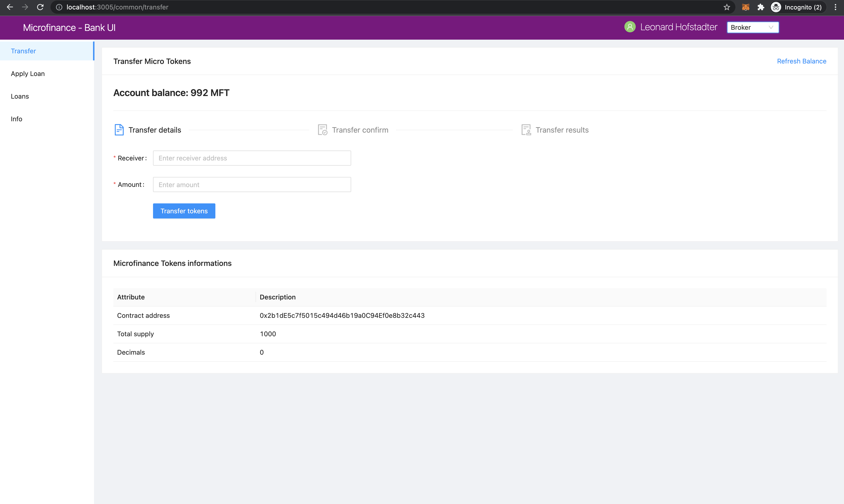Select Transfer in the sidebar

(x=47, y=51)
